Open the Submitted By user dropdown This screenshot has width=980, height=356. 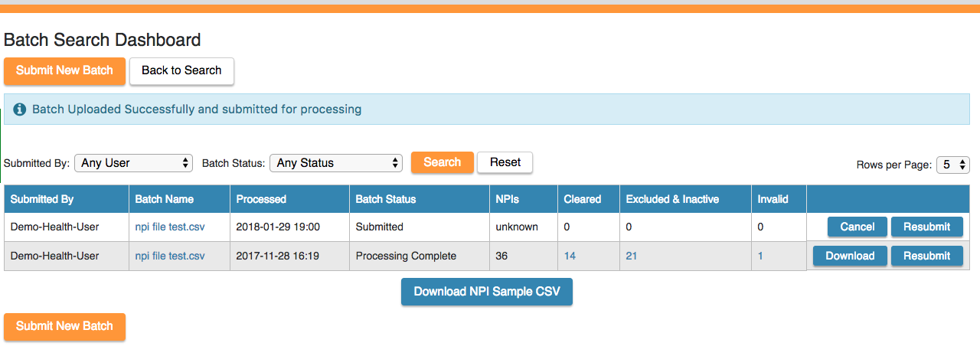(x=133, y=163)
